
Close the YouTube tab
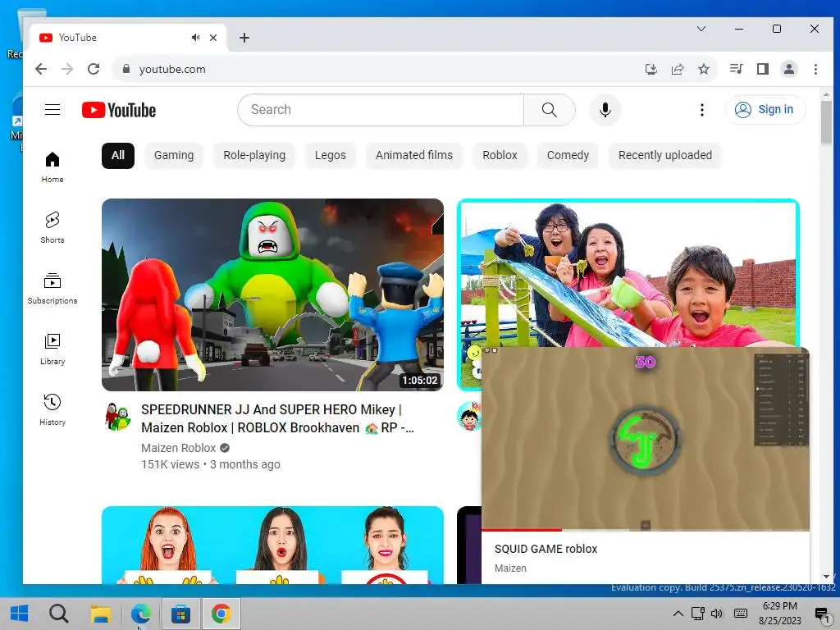pyautogui.click(x=213, y=38)
